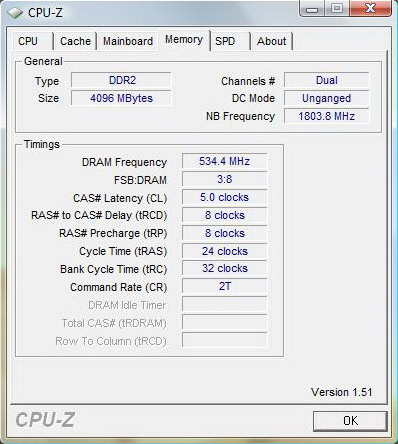Click the Command Rate (CR) label
398x444 pixels.
[119, 287]
